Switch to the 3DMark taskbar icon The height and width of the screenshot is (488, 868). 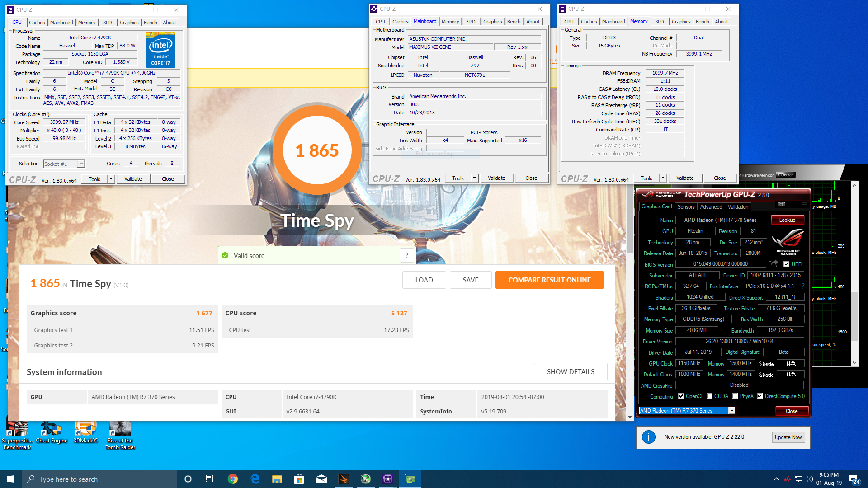coord(344,479)
